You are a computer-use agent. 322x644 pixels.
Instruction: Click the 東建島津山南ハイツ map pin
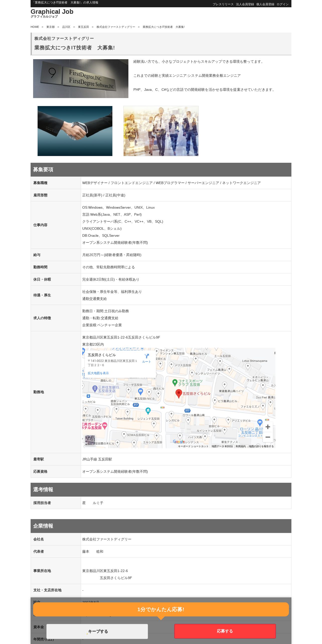(x=225, y=385)
